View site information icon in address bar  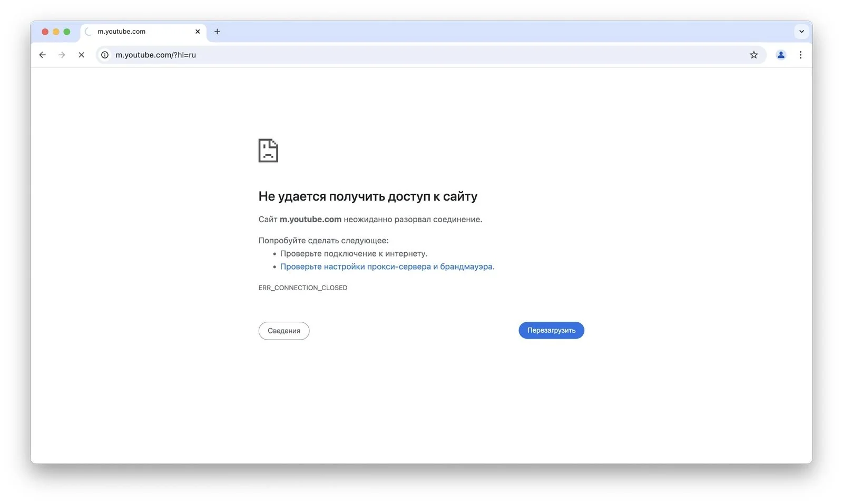[105, 55]
